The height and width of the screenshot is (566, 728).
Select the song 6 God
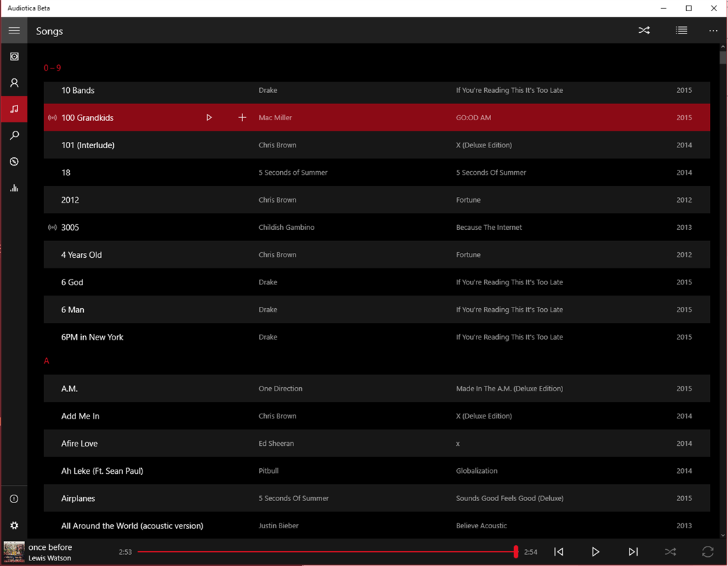pos(377,282)
